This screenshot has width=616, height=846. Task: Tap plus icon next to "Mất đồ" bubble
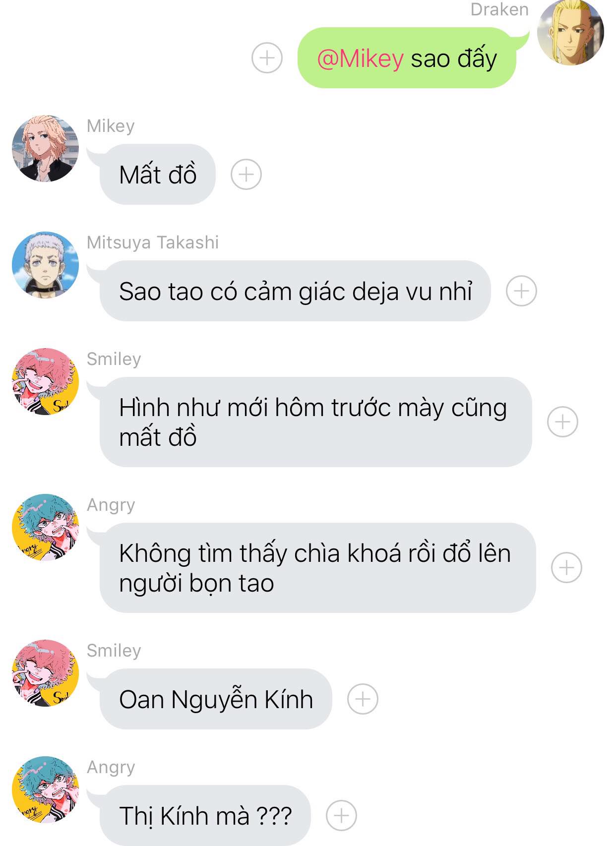click(246, 175)
